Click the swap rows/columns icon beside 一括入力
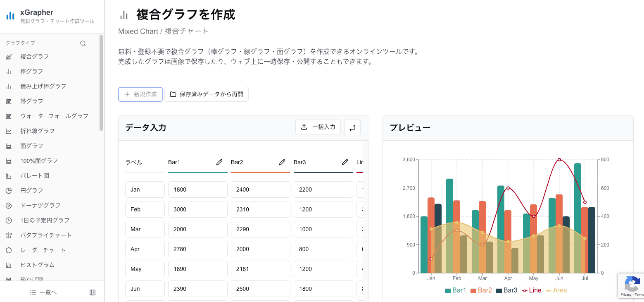This screenshot has height=302, width=644. pyautogui.click(x=352, y=127)
